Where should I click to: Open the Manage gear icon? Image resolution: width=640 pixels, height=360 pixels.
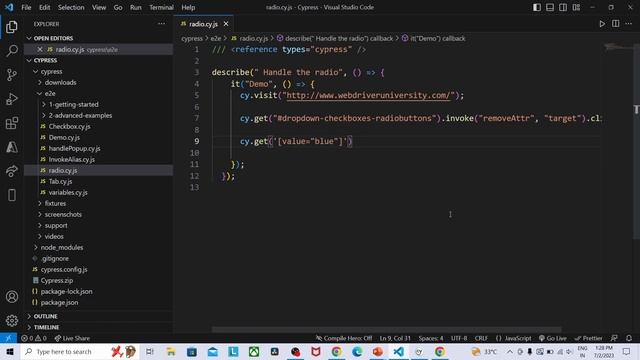[12, 320]
